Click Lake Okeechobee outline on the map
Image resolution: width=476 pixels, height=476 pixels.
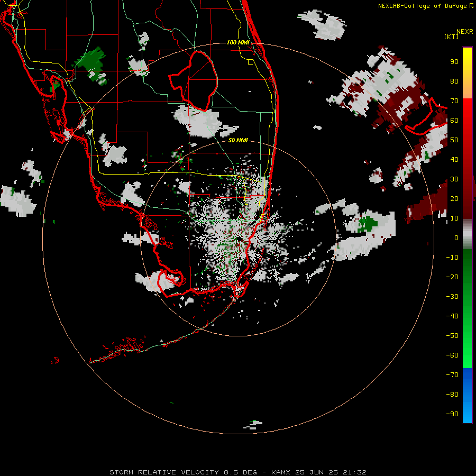point(193,80)
